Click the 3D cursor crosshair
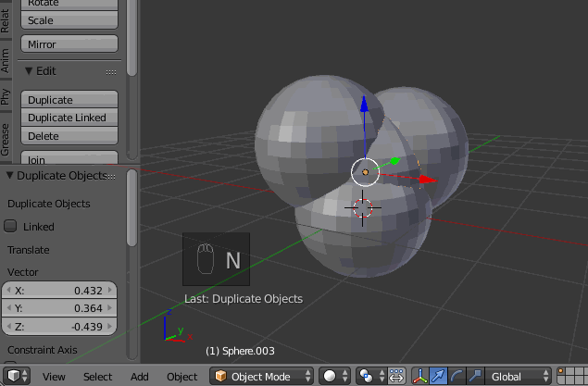Screen dimensions: 588x386 [x=363, y=208]
